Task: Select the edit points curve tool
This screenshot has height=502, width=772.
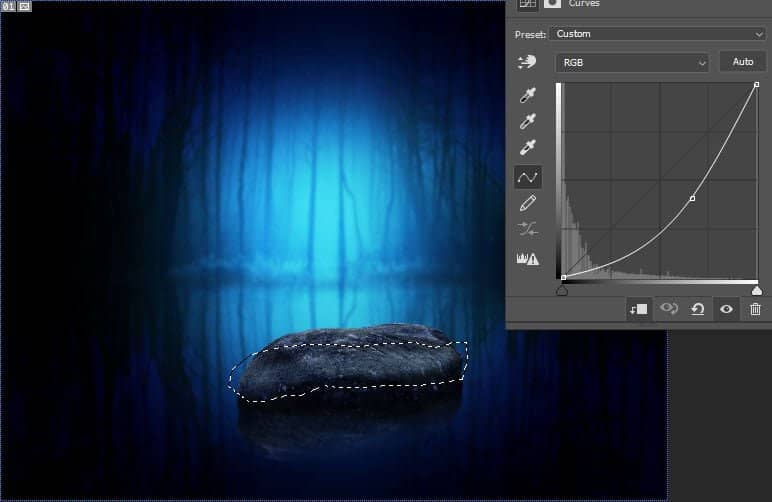Action: [527, 177]
